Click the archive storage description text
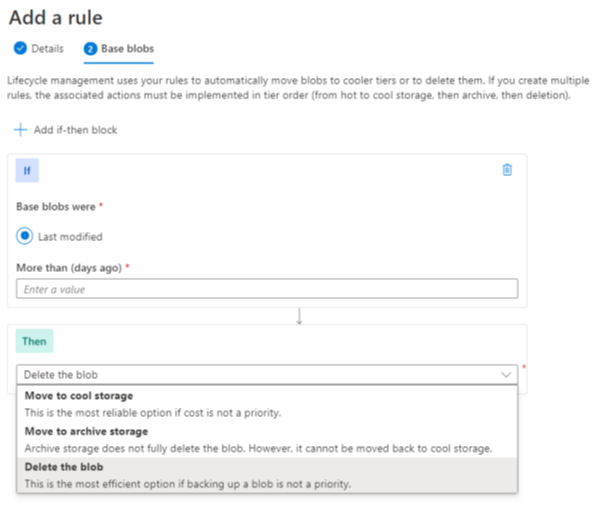The width and height of the screenshot is (600, 511). click(x=258, y=448)
